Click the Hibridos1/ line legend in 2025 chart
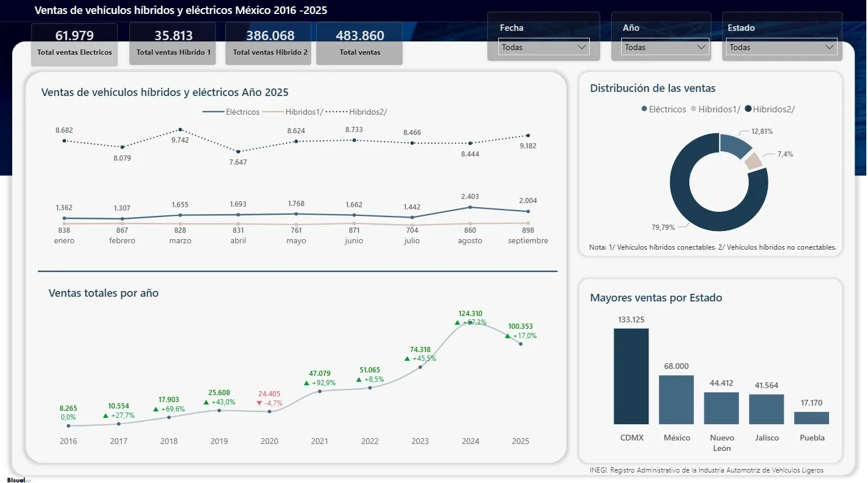868x483 pixels. point(274,112)
